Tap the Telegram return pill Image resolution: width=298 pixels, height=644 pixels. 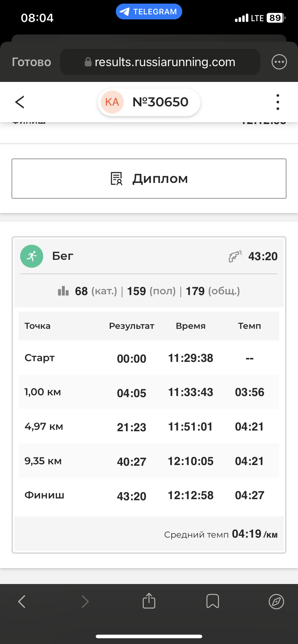point(149,11)
